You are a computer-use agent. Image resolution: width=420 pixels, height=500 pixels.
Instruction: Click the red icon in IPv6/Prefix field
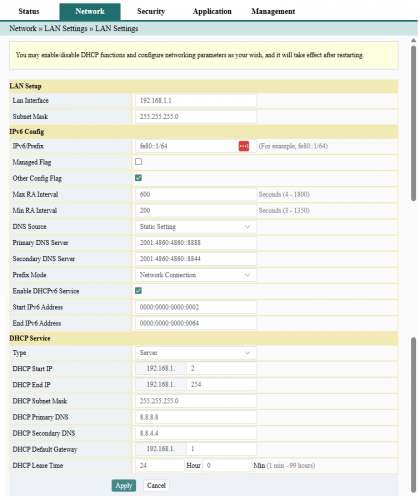click(244, 146)
